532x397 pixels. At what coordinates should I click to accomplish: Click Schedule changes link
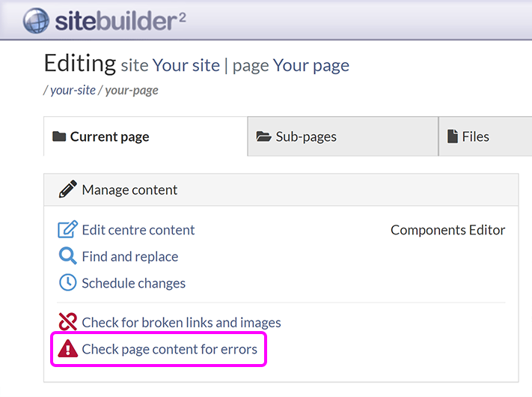point(133,283)
